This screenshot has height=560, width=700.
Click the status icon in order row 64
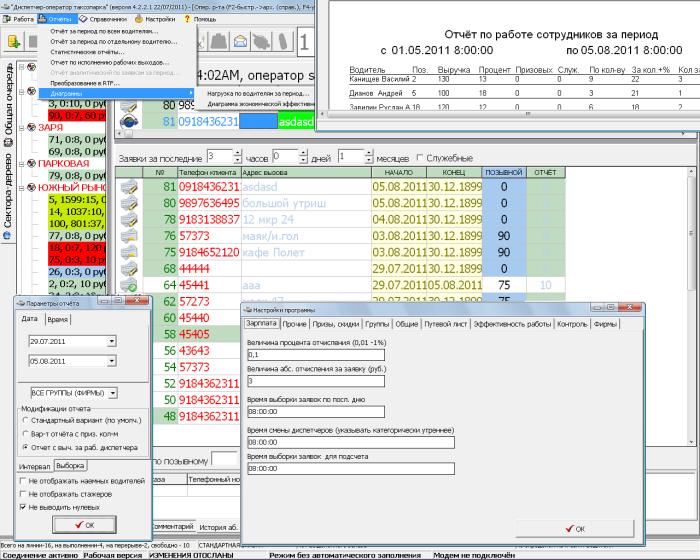[127, 285]
